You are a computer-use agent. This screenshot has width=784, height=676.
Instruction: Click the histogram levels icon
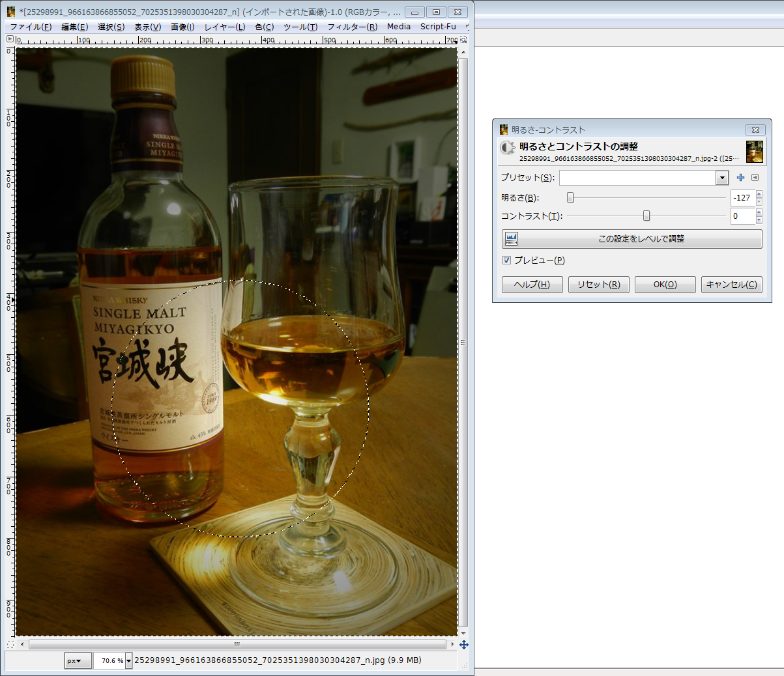pyautogui.click(x=512, y=239)
